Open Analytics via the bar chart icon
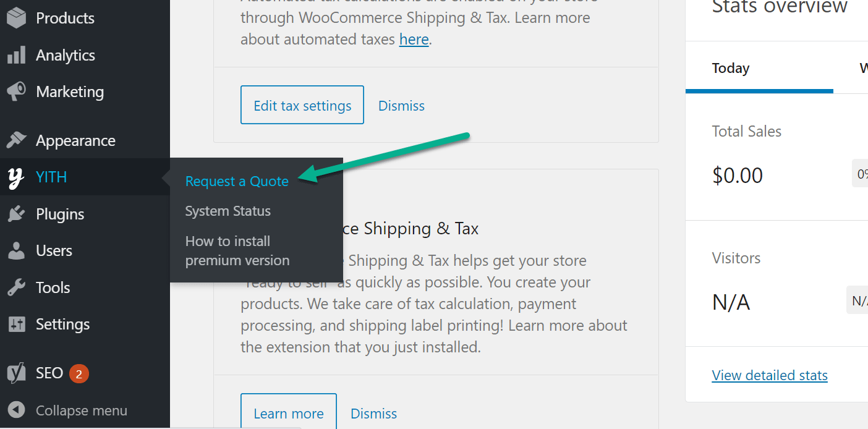868x429 pixels. (17, 55)
